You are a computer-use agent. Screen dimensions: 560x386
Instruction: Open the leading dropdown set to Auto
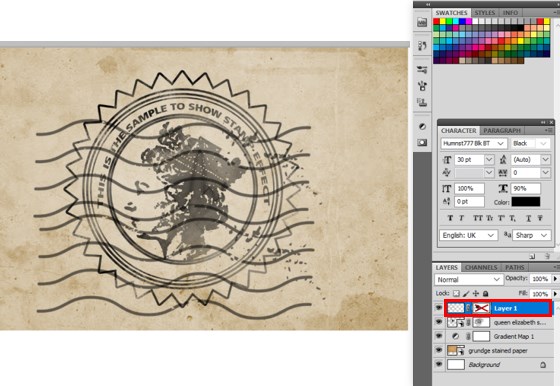point(545,160)
